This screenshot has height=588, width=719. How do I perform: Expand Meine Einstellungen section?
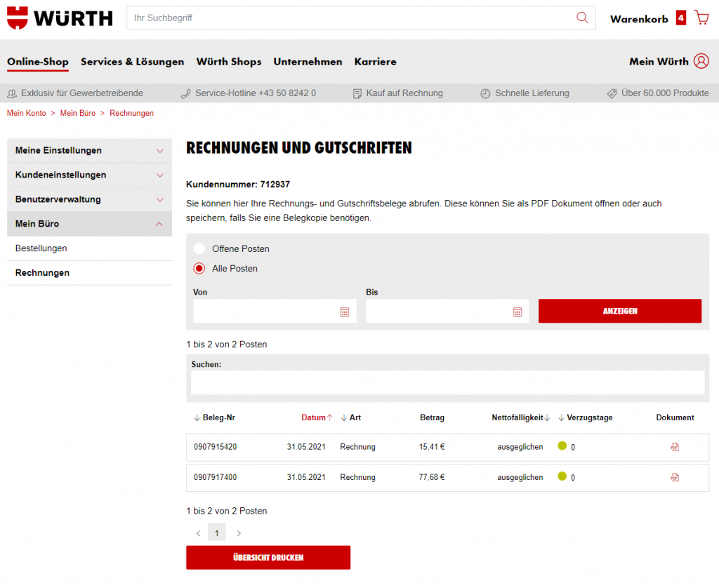pos(89,150)
